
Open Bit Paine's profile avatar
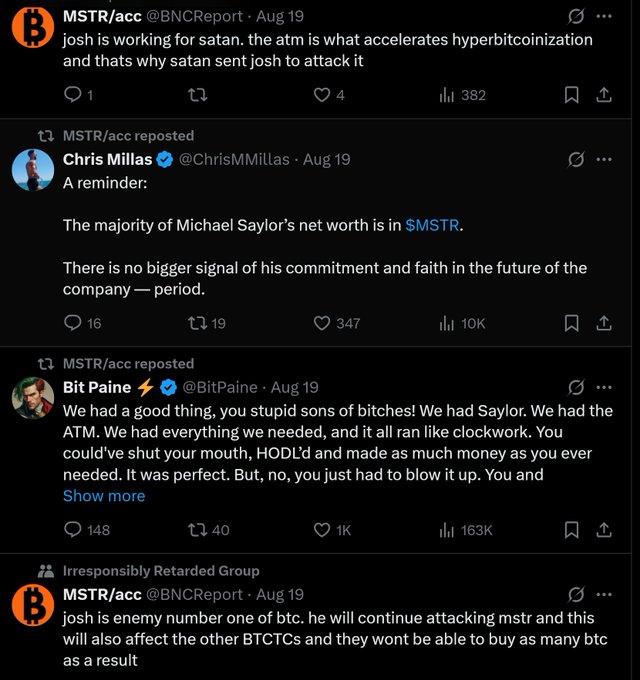[33, 398]
